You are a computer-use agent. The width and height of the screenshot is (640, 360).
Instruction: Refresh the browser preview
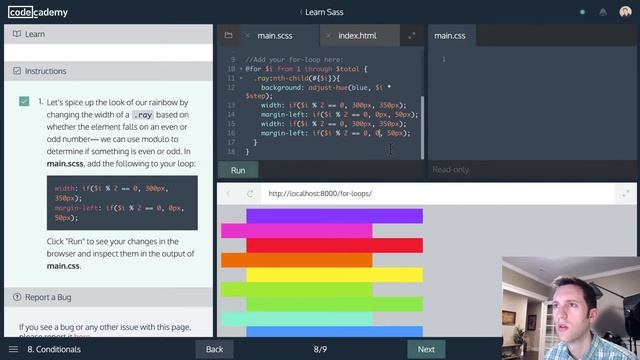coord(250,193)
